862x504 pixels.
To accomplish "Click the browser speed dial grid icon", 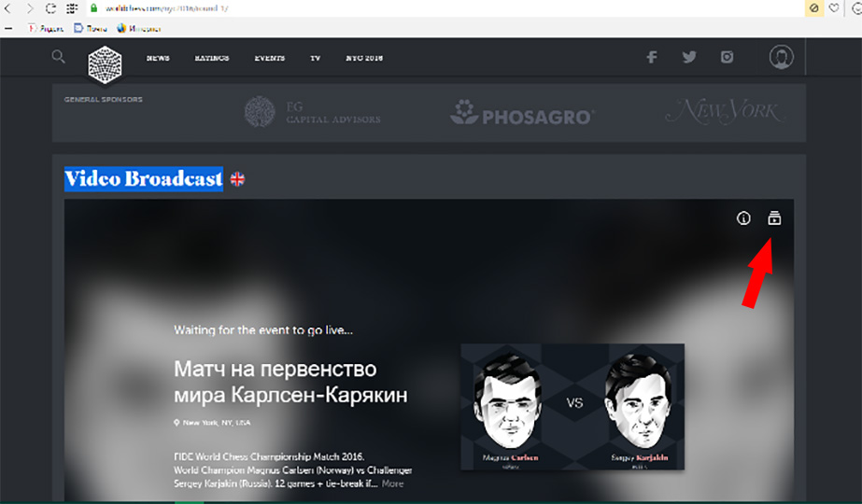I will point(72,8).
